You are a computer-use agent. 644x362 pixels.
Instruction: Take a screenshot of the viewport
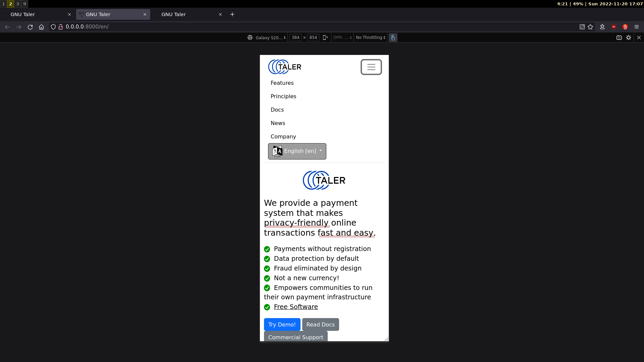(x=619, y=38)
